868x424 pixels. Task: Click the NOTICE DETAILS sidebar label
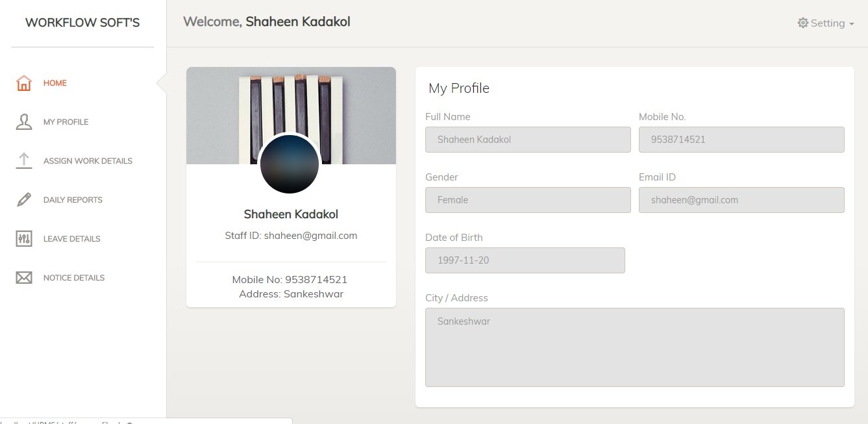coord(74,278)
